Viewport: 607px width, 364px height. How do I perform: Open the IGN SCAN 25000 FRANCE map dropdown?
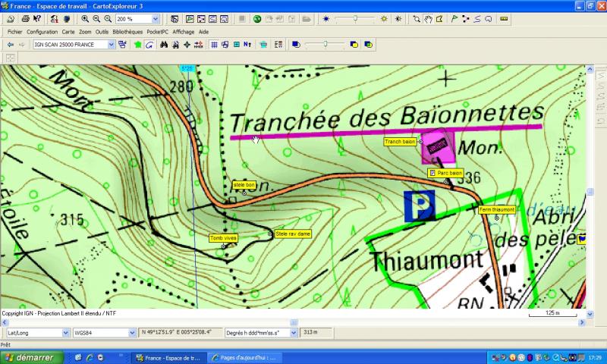pos(111,45)
